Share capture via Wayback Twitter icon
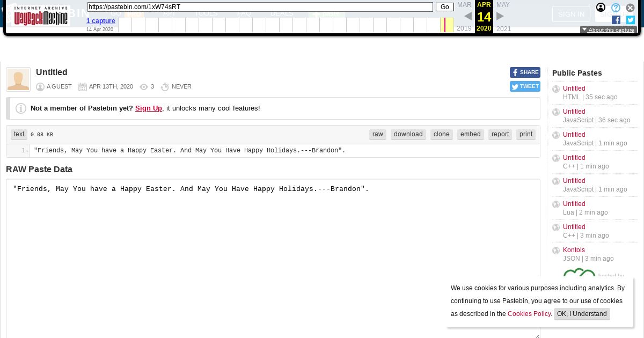The height and width of the screenshot is (338, 644). [x=631, y=20]
